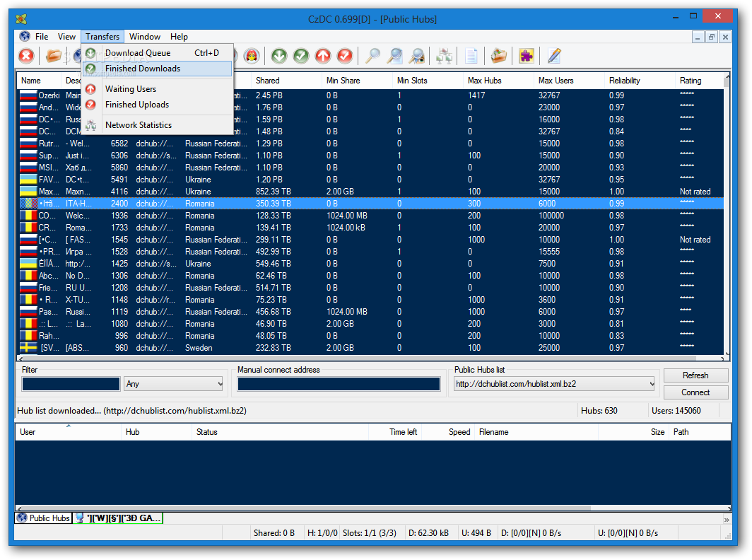Select the Sweden hub row with 232.83 TB
This screenshot has width=752, height=560.
(x=370, y=348)
